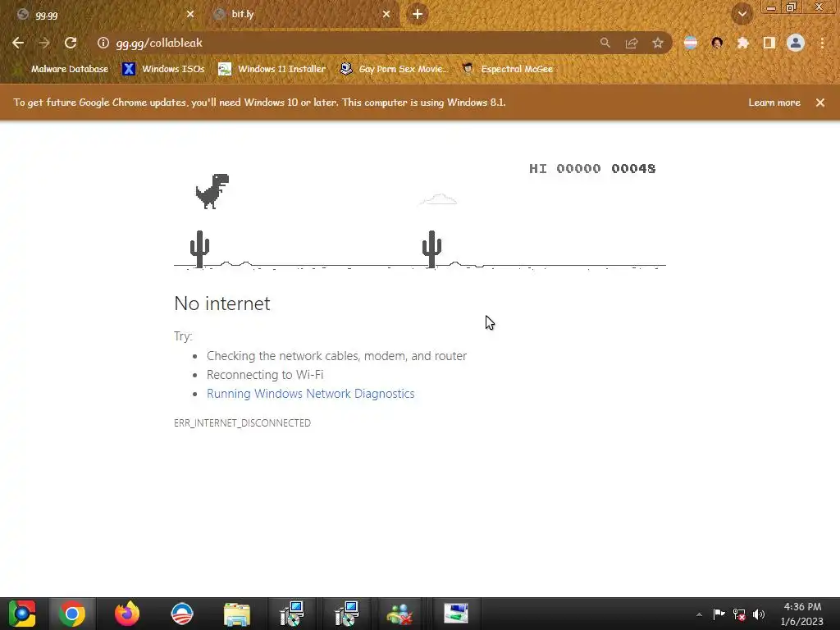Open the Malware Database bookmark
The width and height of the screenshot is (840, 630).
(62, 69)
